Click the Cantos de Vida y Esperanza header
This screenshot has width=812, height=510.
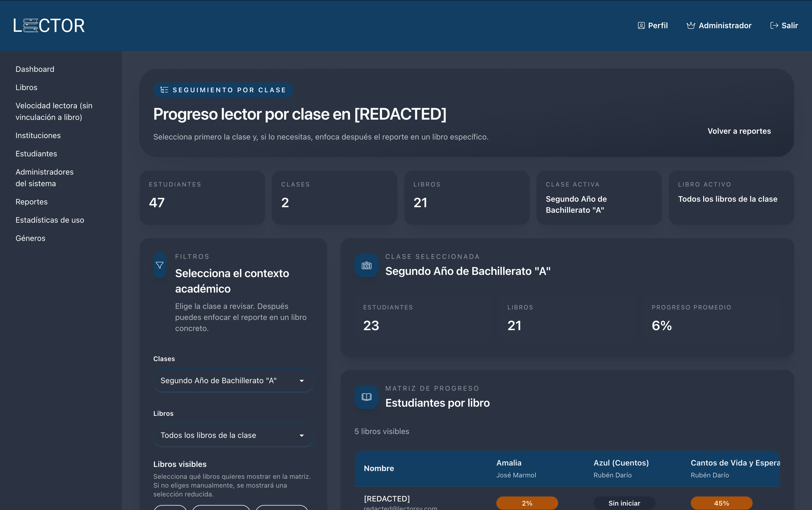735,469
